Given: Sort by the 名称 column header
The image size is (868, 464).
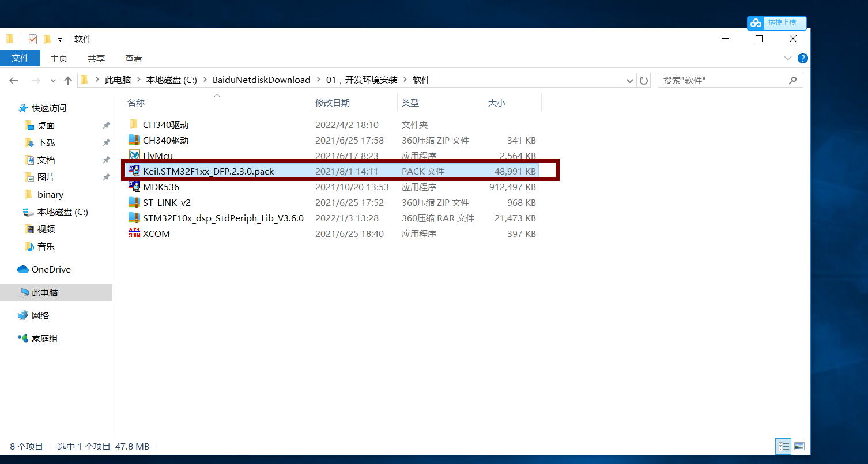Looking at the screenshot, I should [x=217, y=103].
